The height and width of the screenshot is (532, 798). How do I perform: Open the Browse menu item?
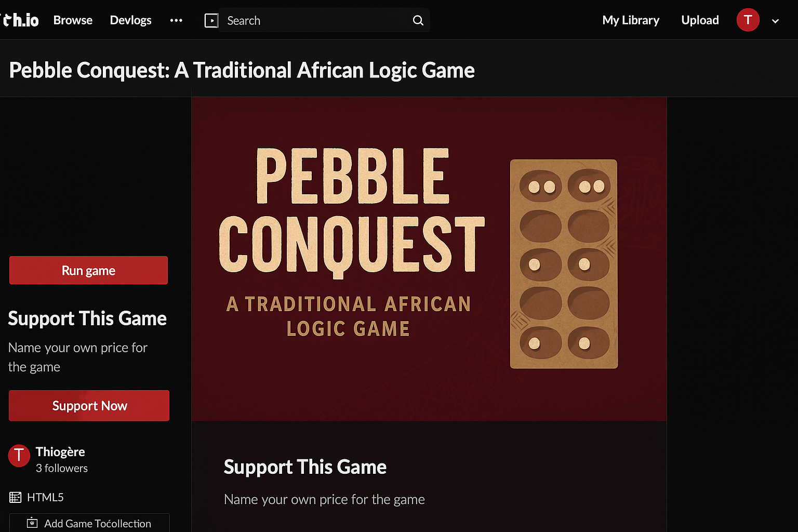click(73, 20)
